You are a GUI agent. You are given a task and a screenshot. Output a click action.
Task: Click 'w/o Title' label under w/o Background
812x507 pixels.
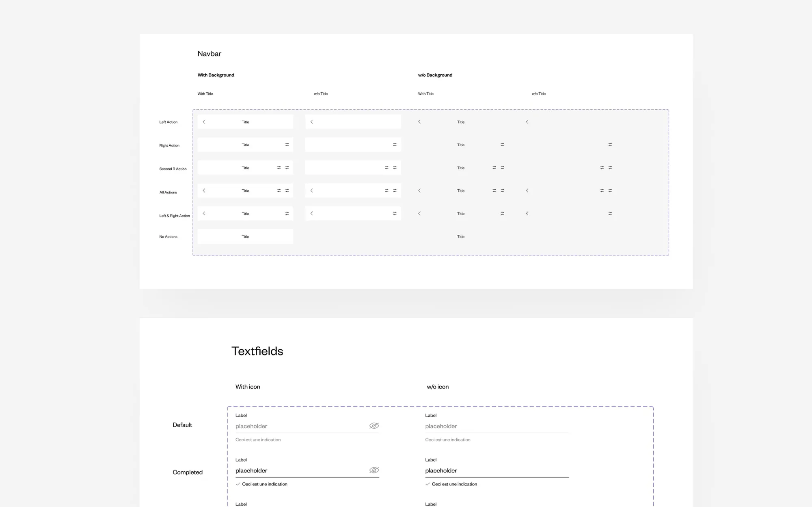[x=539, y=94]
